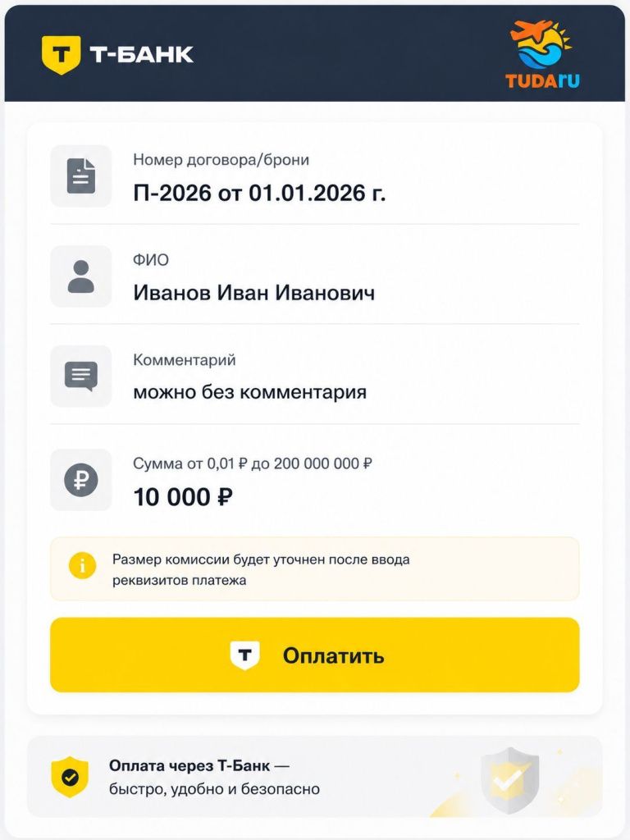Viewport: 630px width, 840px height.
Task: Click the person icon next to ФИО
Action: tap(81, 276)
